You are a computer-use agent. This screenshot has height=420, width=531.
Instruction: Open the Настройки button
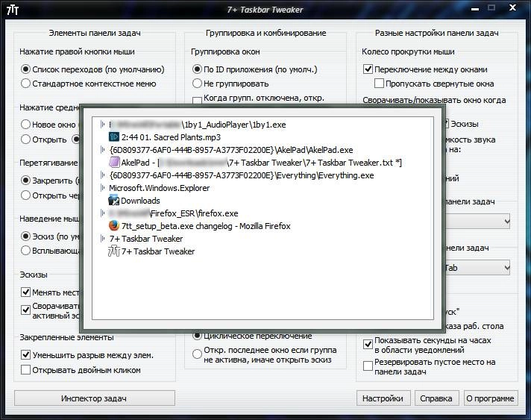(x=383, y=398)
